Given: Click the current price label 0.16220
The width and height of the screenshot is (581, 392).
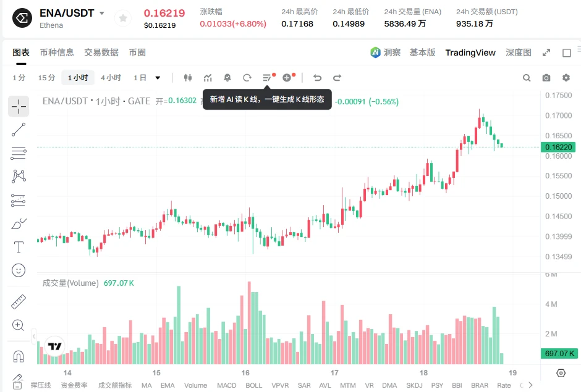Looking at the screenshot, I should pyautogui.click(x=558, y=148).
